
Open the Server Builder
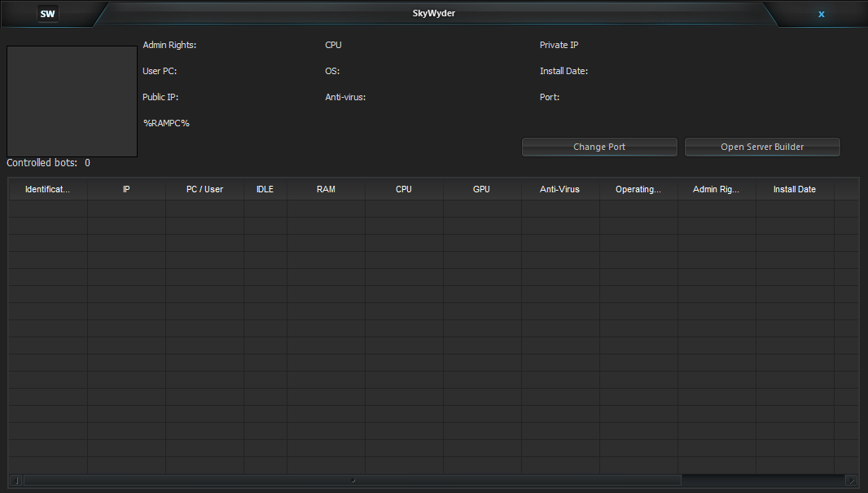[762, 147]
